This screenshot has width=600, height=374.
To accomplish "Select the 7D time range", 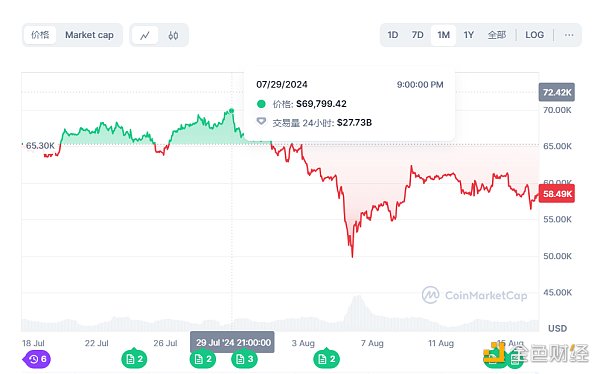I will [x=417, y=35].
